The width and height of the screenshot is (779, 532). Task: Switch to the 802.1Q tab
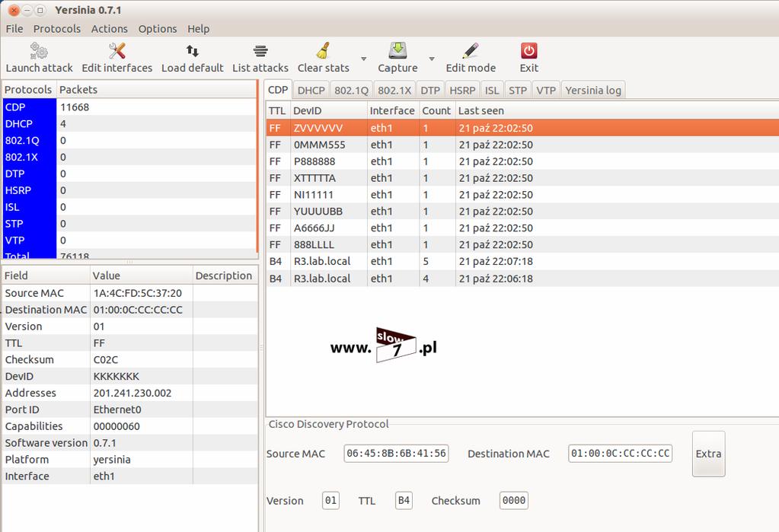351,91
